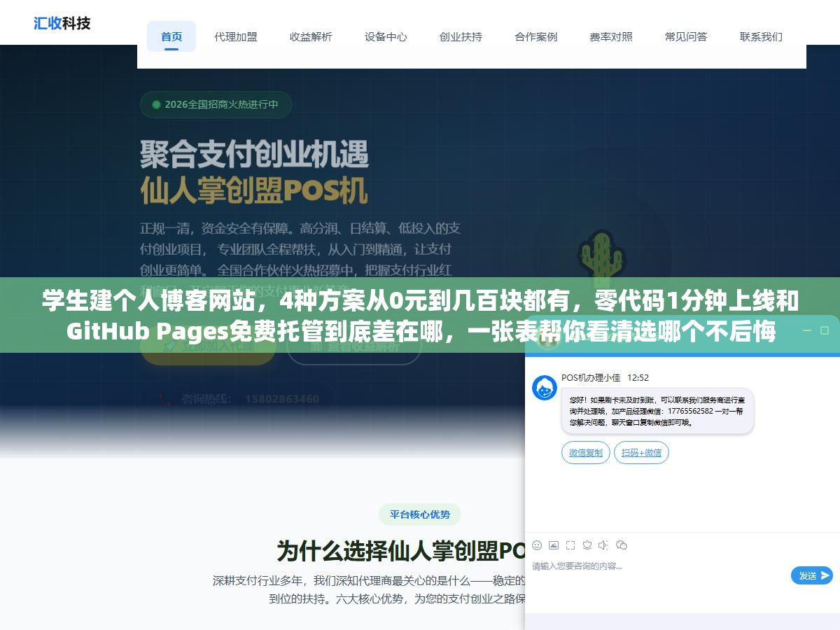Minimize the chat widget window

coord(807,330)
